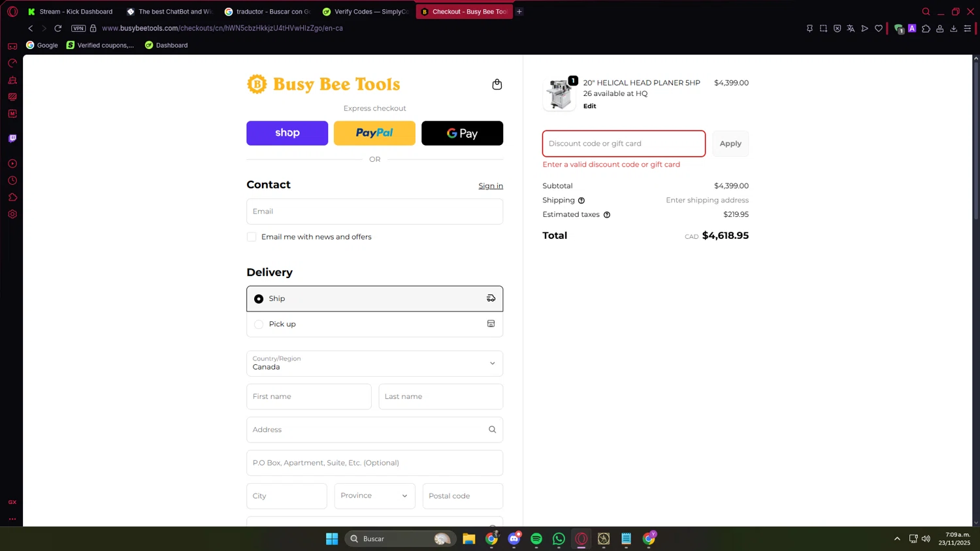Focus the City field

287,496
